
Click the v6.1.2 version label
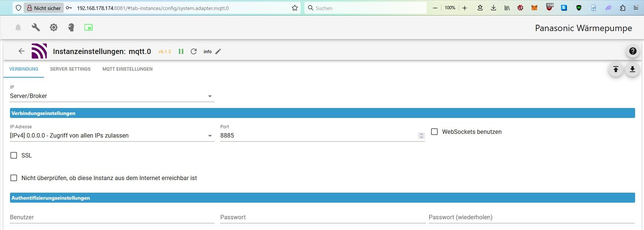(x=165, y=52)
